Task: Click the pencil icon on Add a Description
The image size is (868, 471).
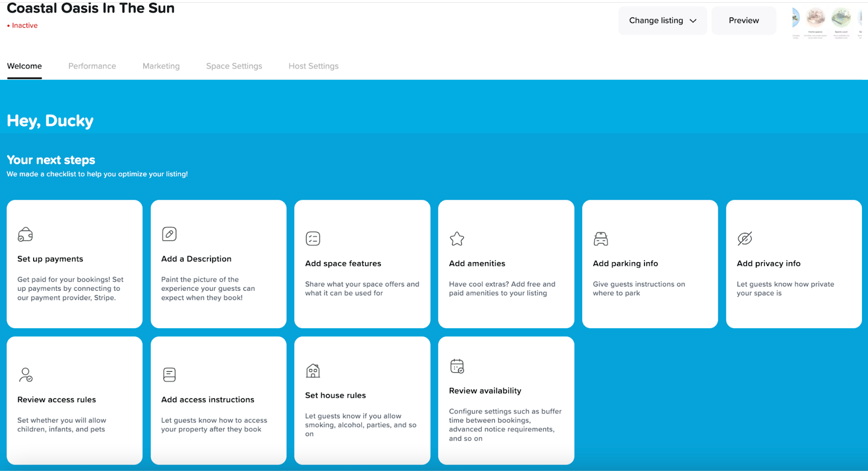Action: click(x=169, y=234)
